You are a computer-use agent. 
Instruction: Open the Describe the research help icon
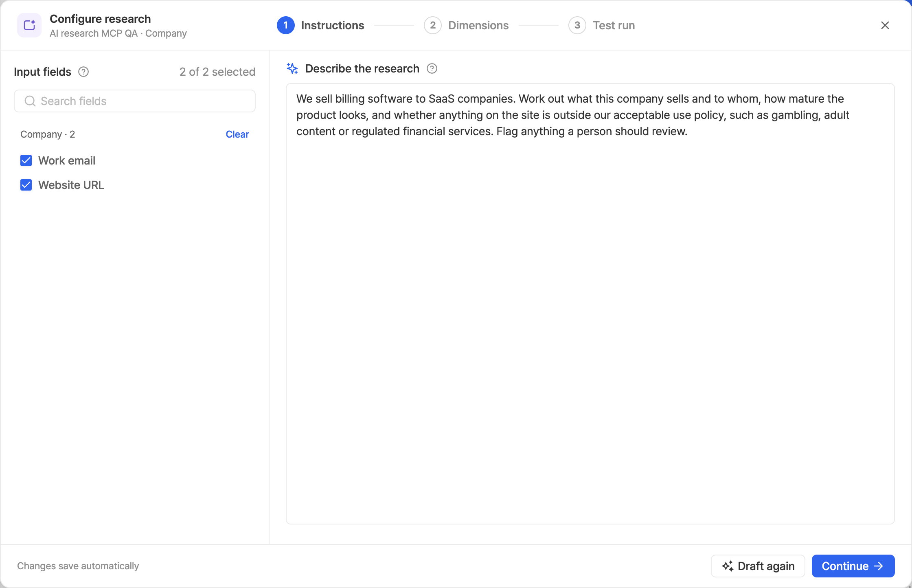click(x=432, y=68)
